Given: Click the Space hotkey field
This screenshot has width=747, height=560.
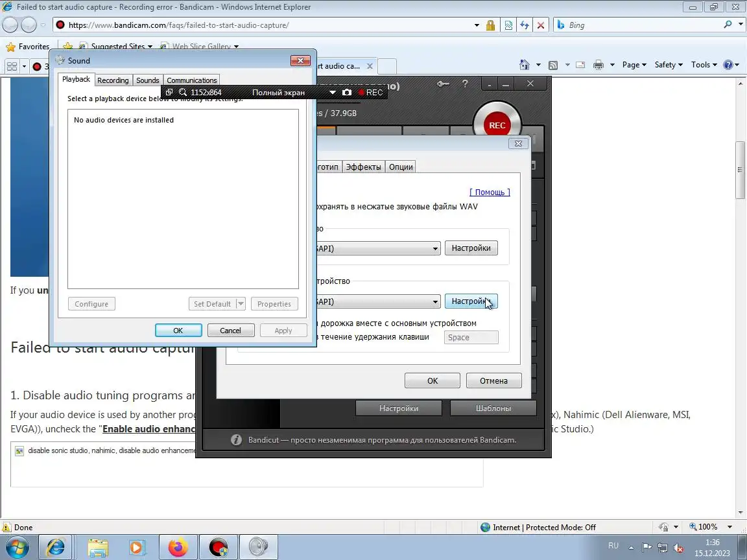Looking at the screenshot, I should [471, 337].
